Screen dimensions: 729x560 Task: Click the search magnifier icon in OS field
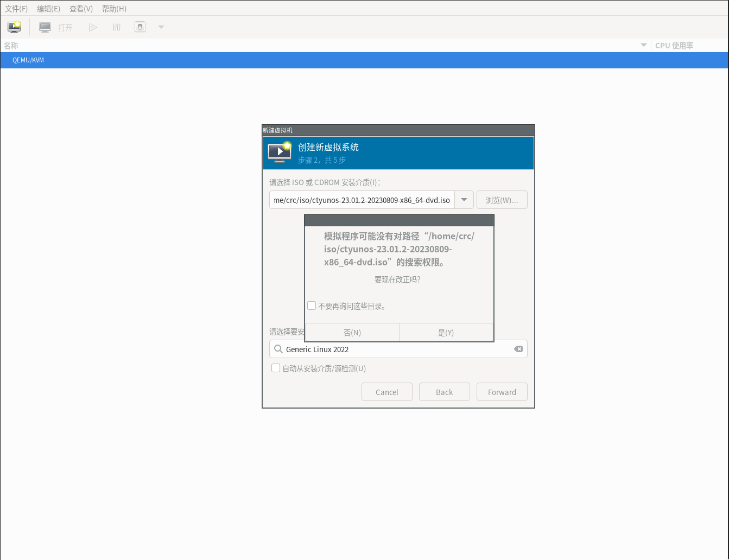click(x=278, y=349)
